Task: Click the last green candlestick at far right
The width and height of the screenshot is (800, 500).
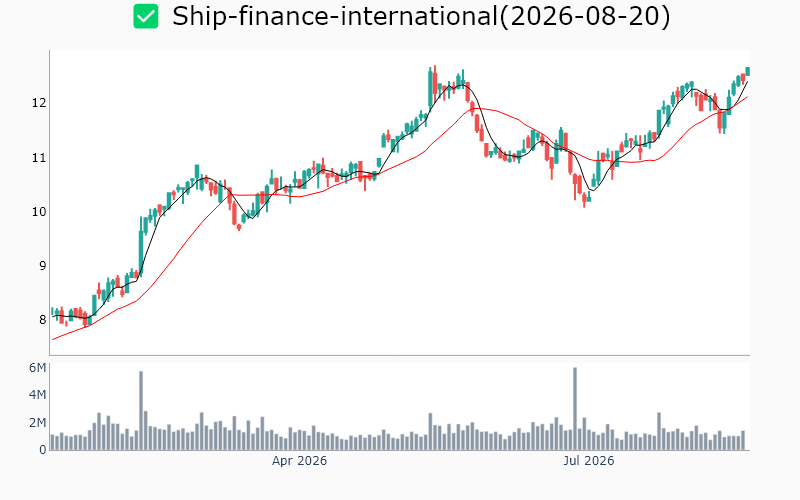Action: coord(747,71)
